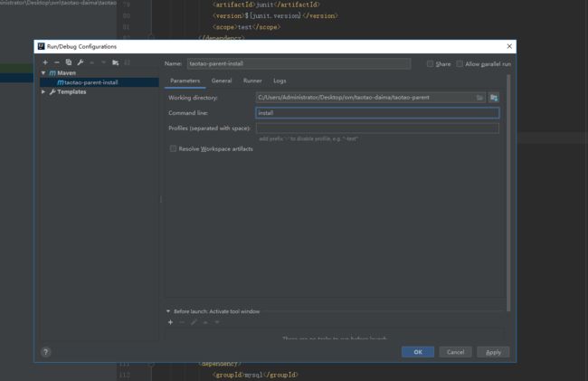Open help with question mark button
The width and height of the screenshot is (588, 381).
(x=46, y=352)
